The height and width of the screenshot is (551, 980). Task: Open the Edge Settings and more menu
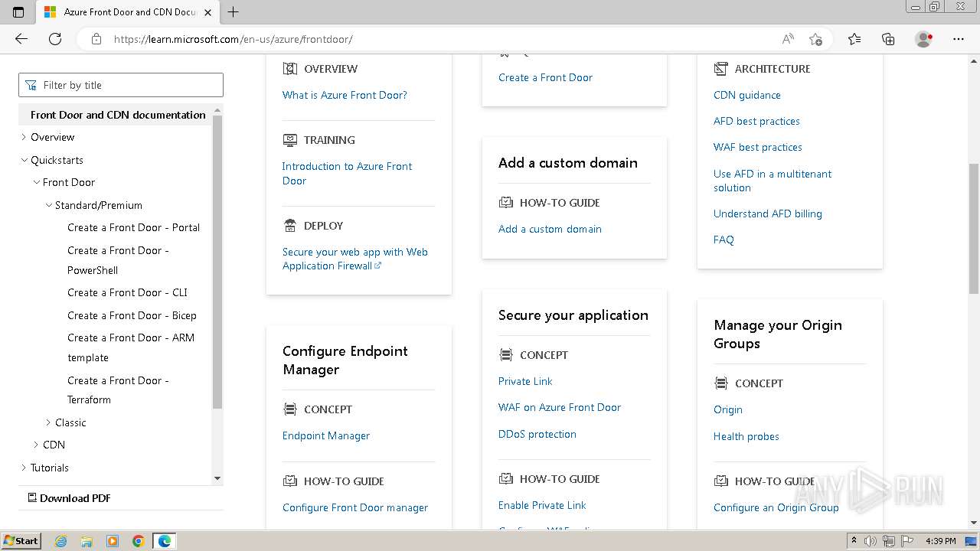[x=959, y=39]
